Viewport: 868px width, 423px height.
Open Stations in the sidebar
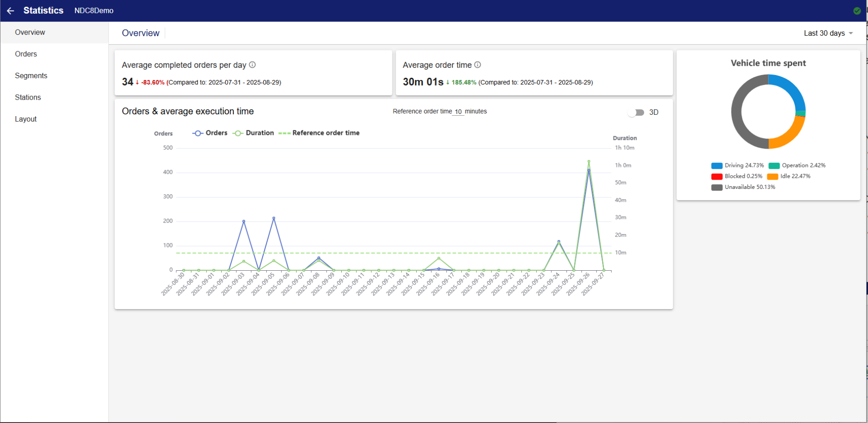point(54,97)
